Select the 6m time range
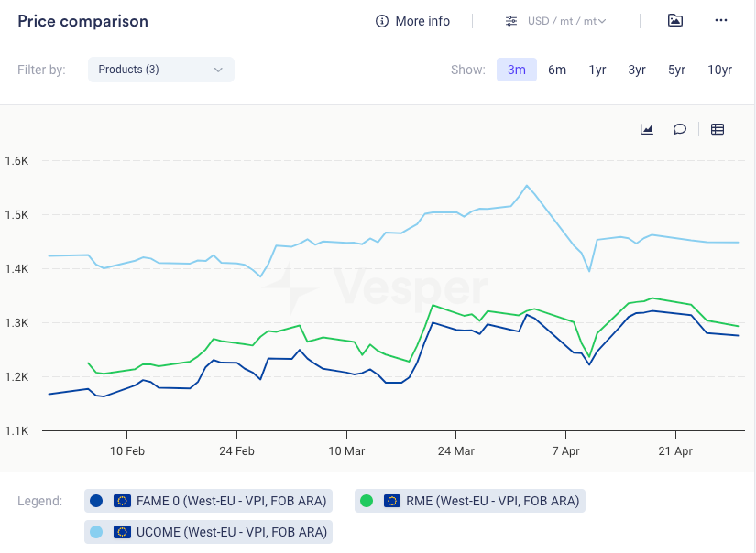 tap(557, 70)
